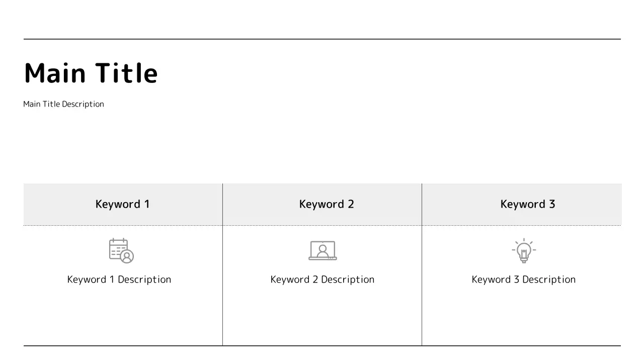Click the Keyword 1 Description text
Image resolution: width=644 pixels, height=362 pixels.
click(x=119, y=280)
